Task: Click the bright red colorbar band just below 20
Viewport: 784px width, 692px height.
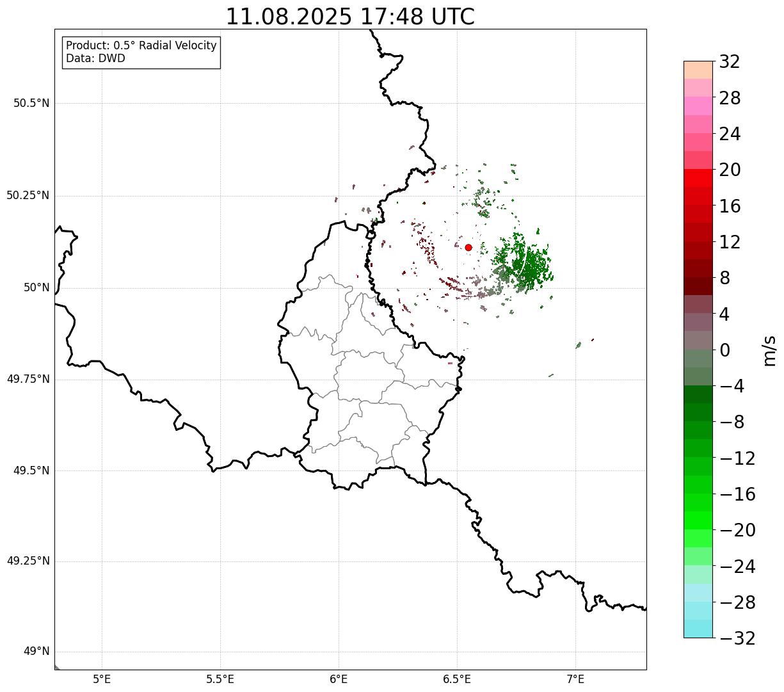Action: tap(698, 178)
